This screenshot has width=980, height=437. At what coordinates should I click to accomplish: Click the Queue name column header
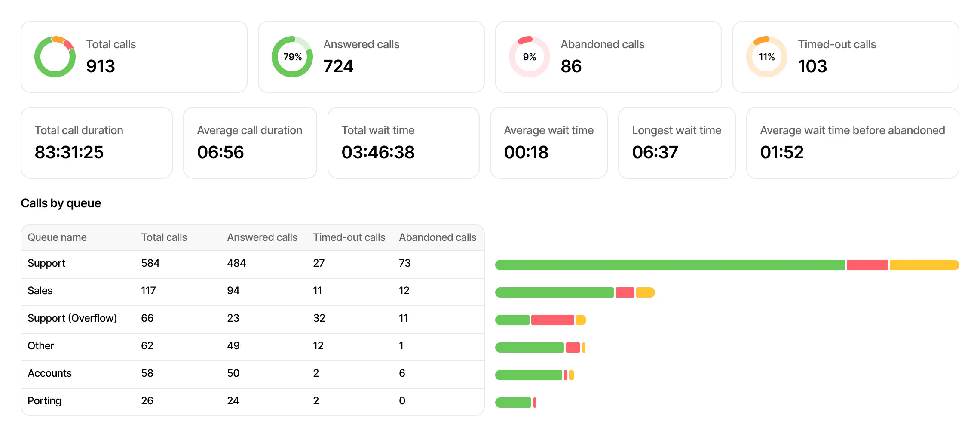57,237
